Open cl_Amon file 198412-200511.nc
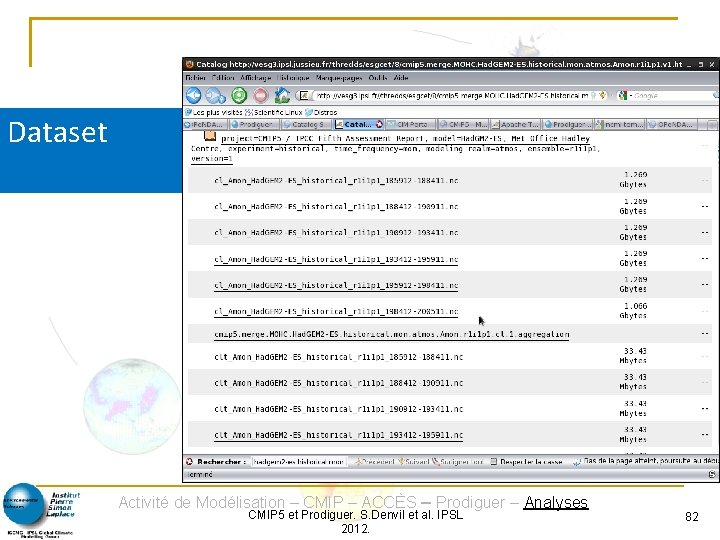The image size is (720, 540). click(x=336, y=311)
